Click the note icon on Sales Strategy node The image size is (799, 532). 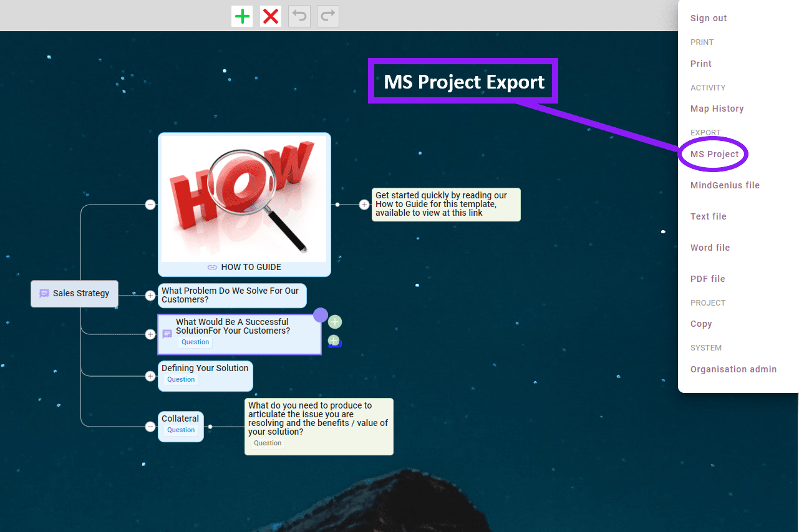click(44, 294)
